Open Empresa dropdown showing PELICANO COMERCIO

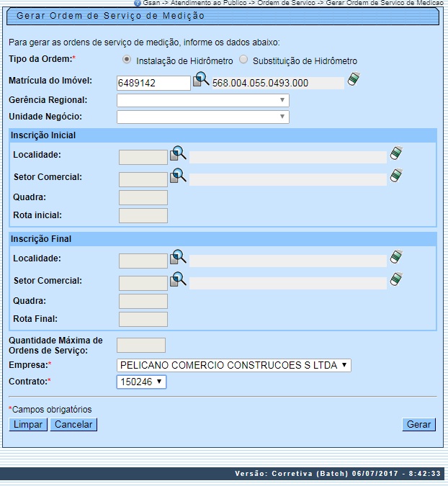pyautogui.click(x=234, y=365)
